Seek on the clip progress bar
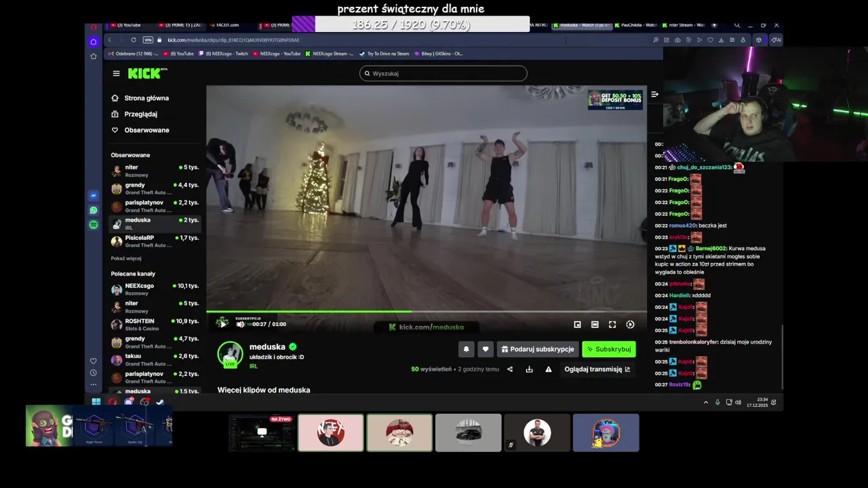Image resolution: width=868 pixels, height=488 pixels. 427,312
